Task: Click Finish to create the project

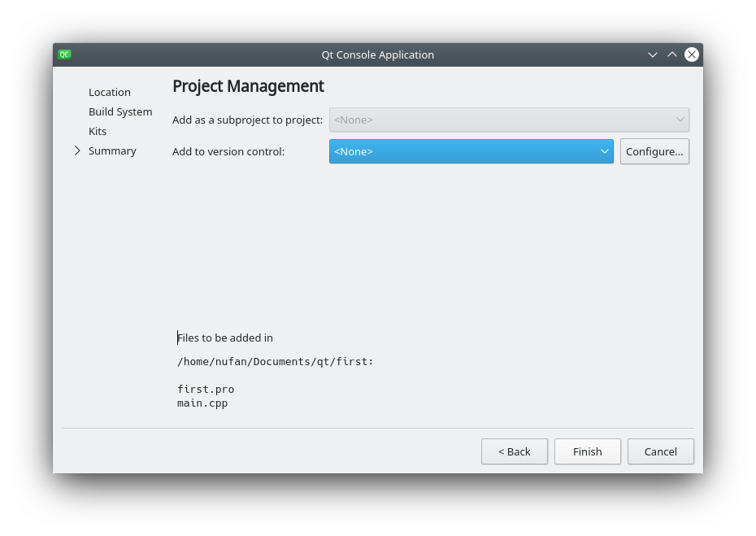Action: 587,451
